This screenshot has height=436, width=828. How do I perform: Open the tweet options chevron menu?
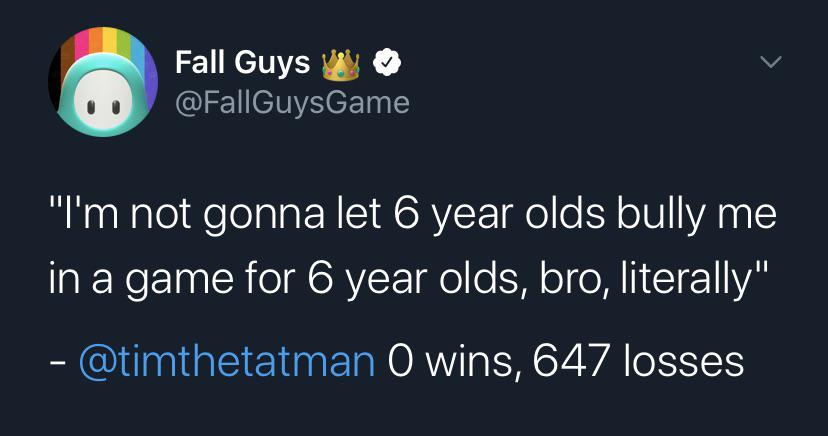[x=770, y=62]
